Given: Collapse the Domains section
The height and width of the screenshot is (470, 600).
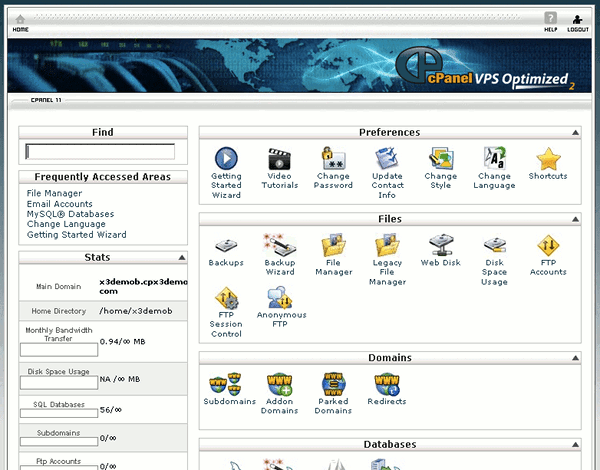Looking at the screenshot, I should click(x=575, y=358).
